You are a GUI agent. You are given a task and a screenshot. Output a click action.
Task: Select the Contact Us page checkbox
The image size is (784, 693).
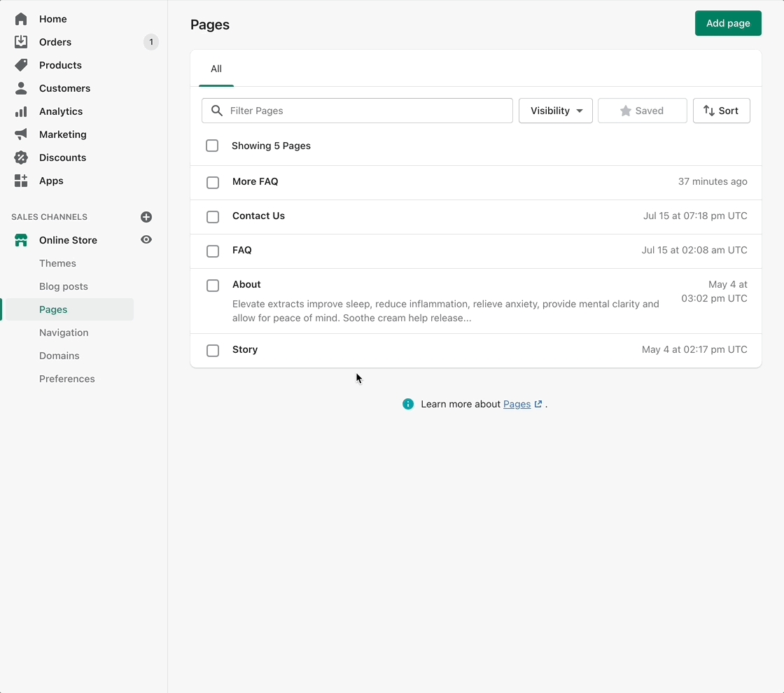(x=213, y=217)
